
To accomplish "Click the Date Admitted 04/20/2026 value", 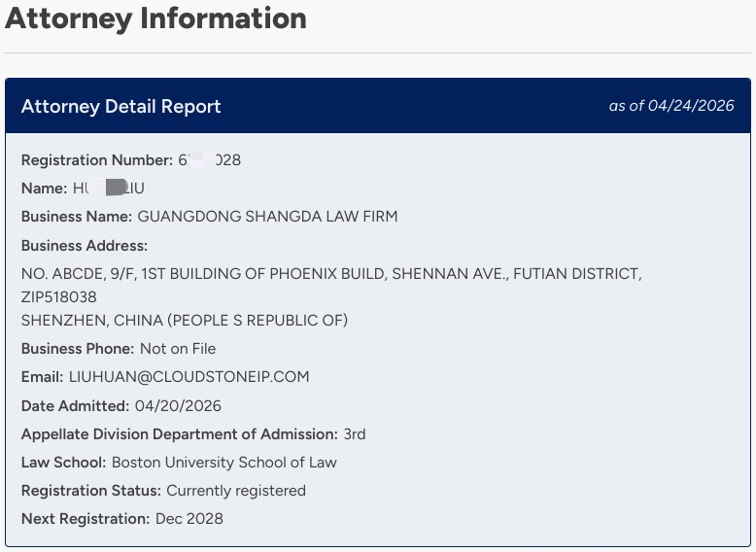I will (x=178, y=406).
